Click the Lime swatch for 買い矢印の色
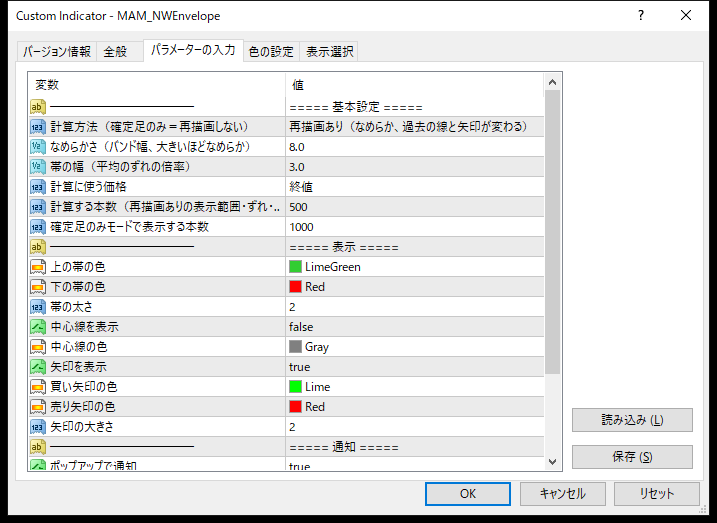717x523 pixels. (295, 387)
